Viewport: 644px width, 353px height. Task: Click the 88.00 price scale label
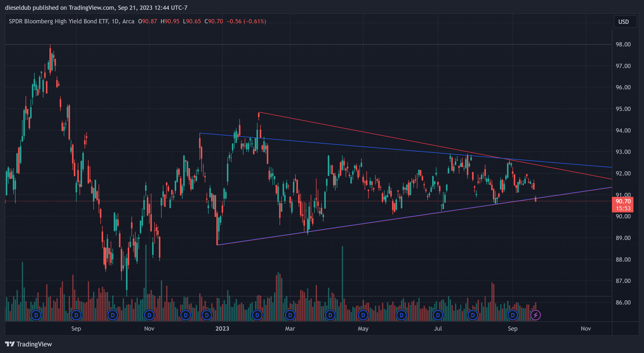click(x=623, y=260)
